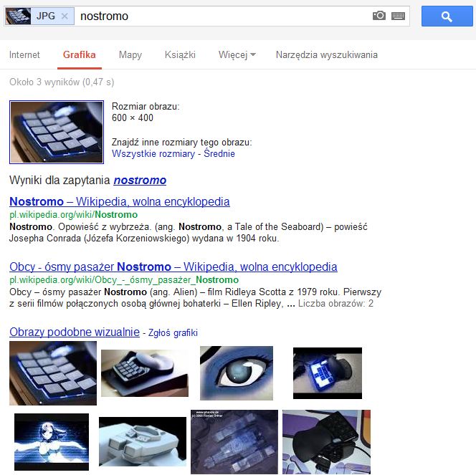
Task: Open the large keypad image preview thumbnail
Action: pos(57,133)
